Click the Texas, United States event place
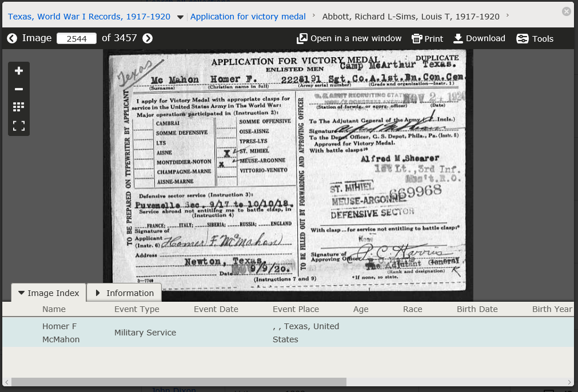 coord(306,333)
